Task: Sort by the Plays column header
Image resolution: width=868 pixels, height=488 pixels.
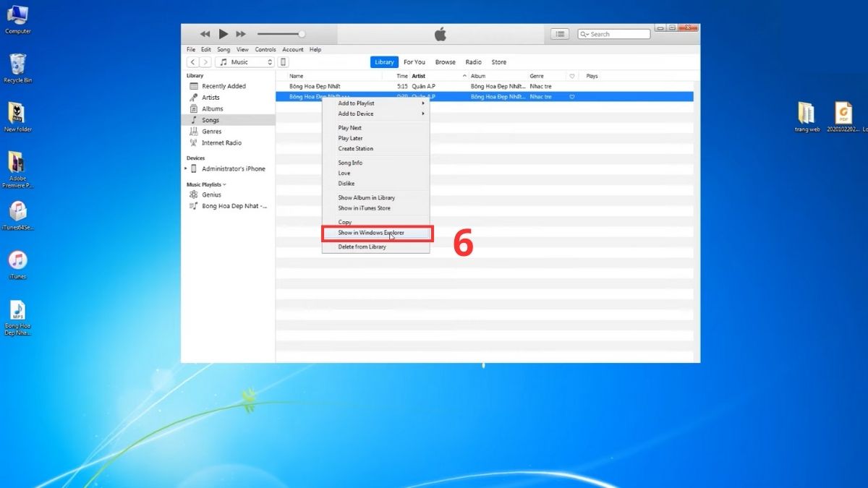Action: coord(592,76)
